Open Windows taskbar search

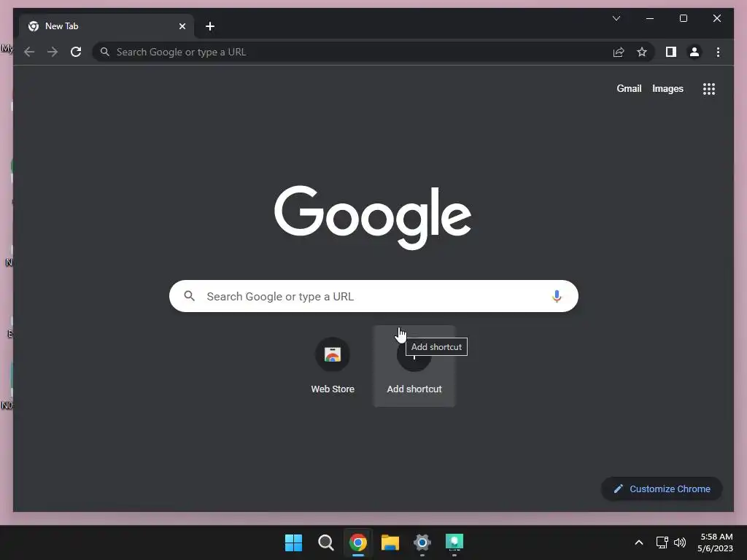pos(326,542)
